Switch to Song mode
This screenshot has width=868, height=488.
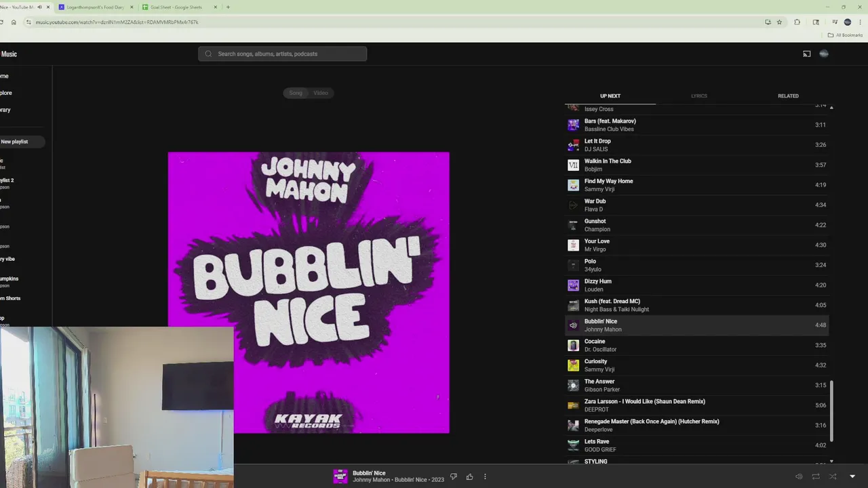click(296, 93)
